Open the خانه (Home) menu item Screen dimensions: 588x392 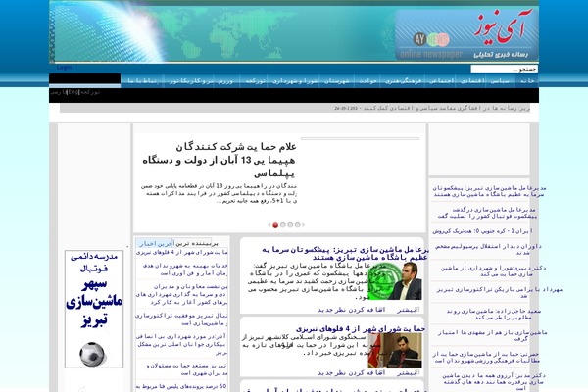pos(526,80)
